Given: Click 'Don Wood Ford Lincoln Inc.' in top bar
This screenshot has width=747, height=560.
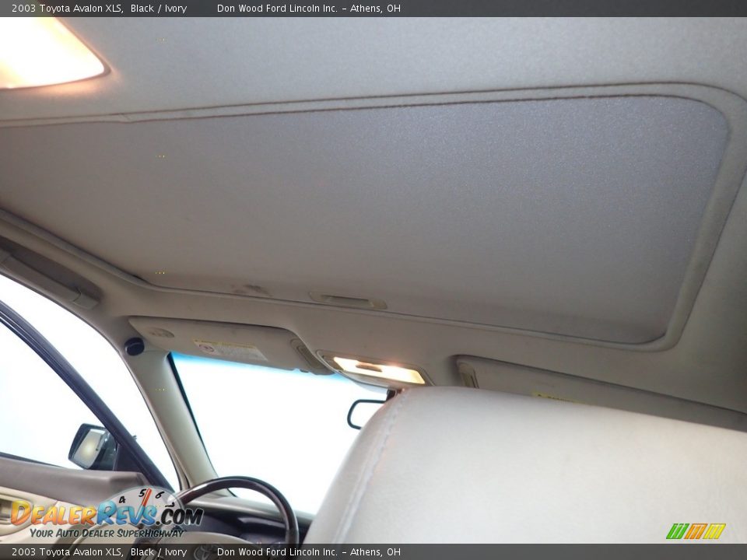Looking at the screenshot, I should click(277, 9).
